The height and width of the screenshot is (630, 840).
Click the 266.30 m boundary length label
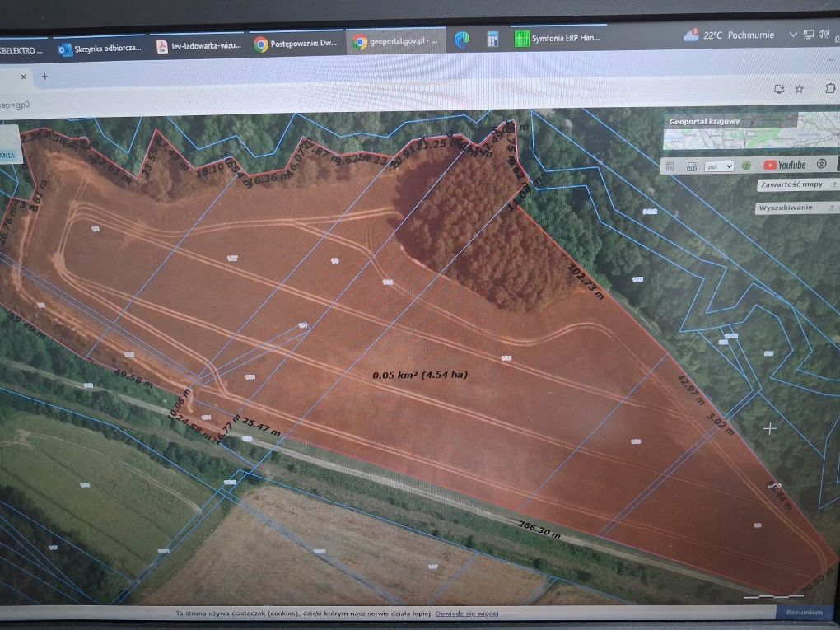pyautogui.click(x=539, y=531)
